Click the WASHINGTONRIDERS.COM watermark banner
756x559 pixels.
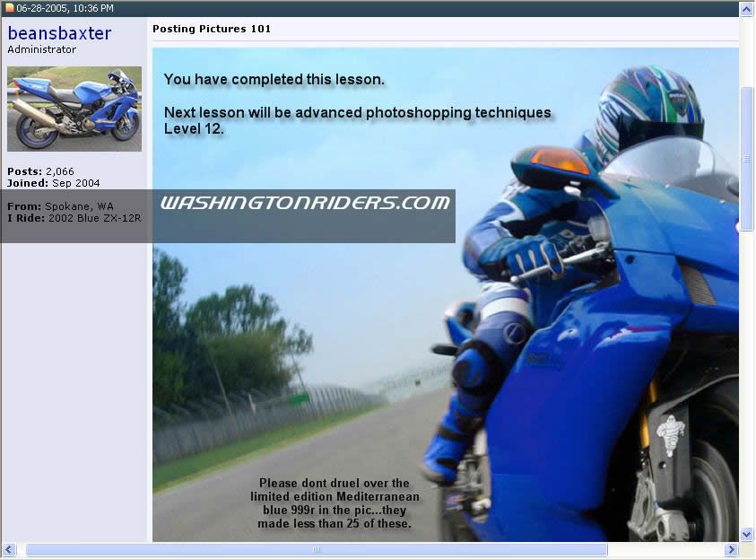point(304,204)
